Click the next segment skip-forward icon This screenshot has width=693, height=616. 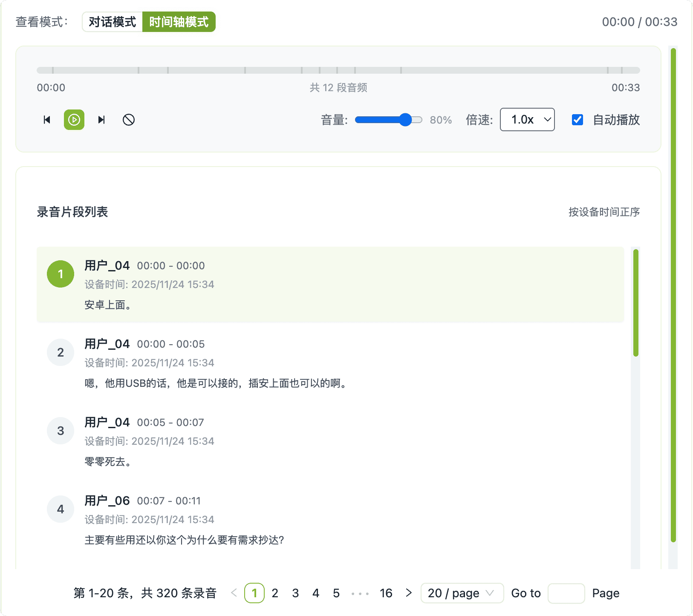coord(101,120)
